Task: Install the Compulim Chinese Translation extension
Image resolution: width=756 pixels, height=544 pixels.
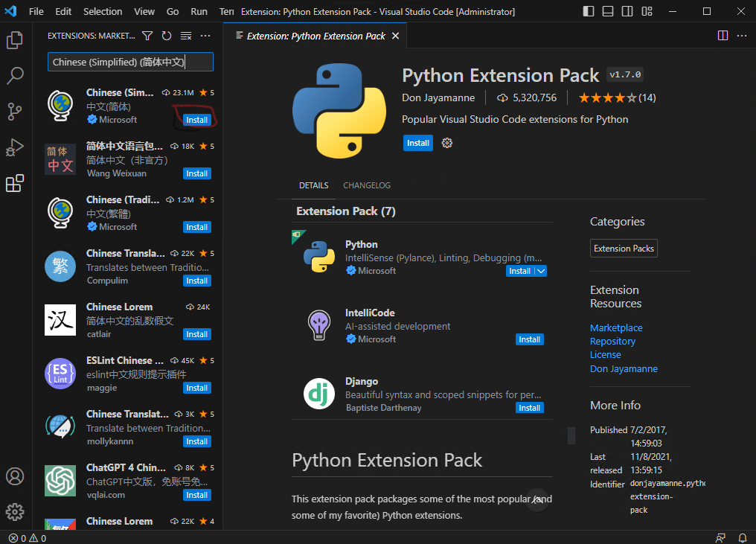Action: pyautogui.click(x=196, y=281)
